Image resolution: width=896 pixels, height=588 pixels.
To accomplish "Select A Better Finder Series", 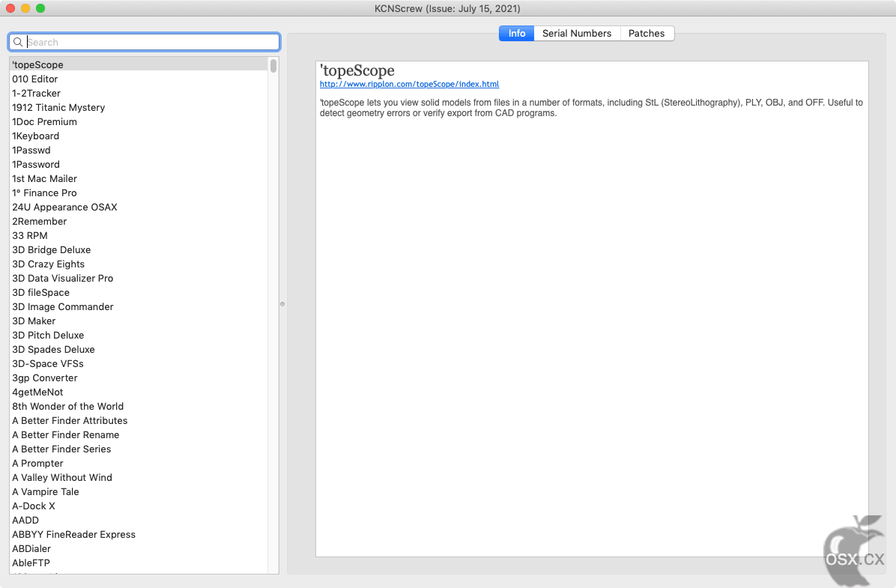I will click(x=139, y=449).
